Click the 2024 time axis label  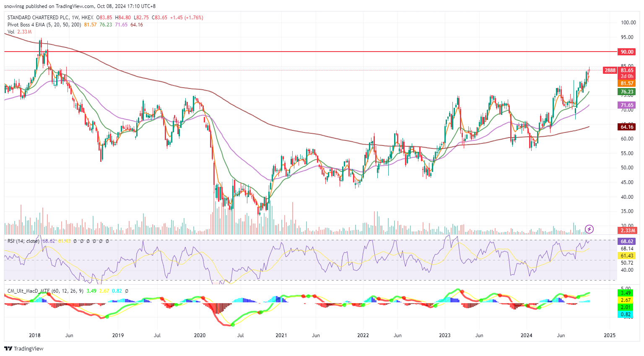(x=527, y=335)
